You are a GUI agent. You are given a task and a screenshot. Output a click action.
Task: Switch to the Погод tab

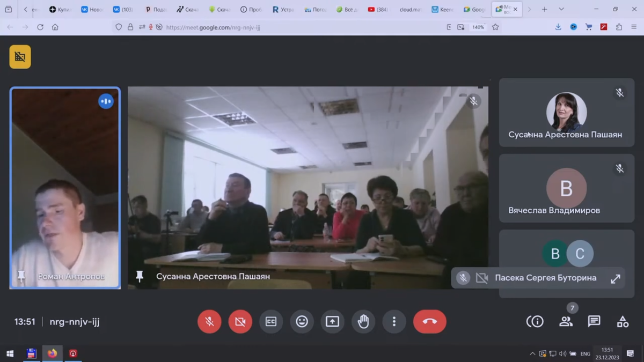[x=314, y=10]
